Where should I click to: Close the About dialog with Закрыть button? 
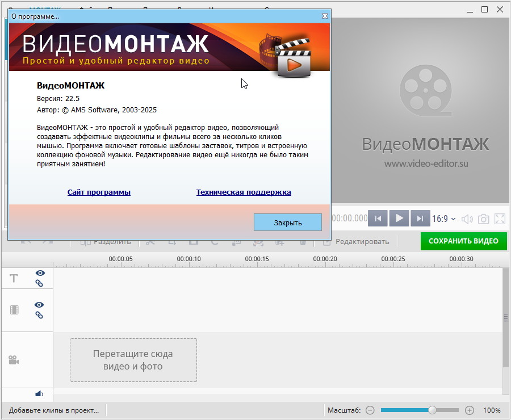pyautogui.click(x=287, y=222)
